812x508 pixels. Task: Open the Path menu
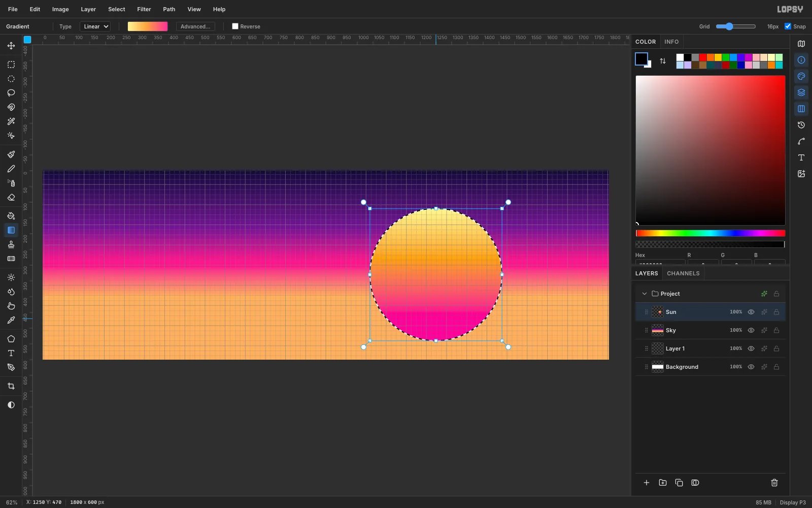(x=169, y=9)
